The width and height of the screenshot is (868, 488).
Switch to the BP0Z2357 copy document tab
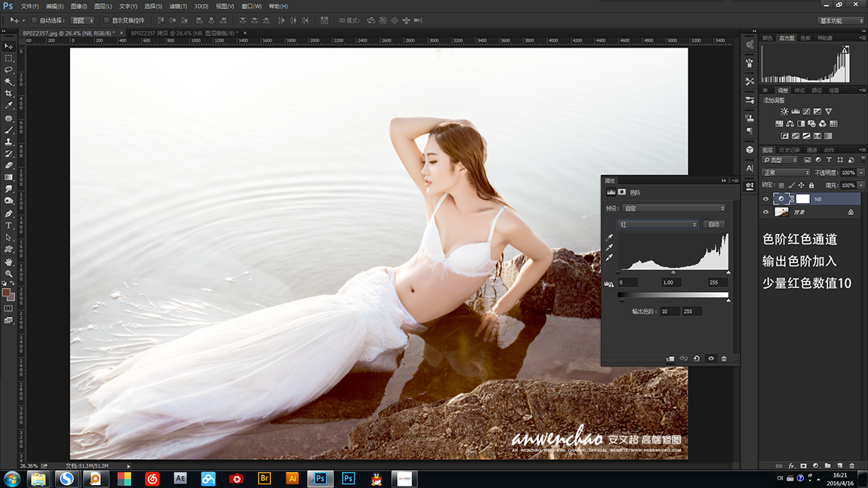(184, 33)
